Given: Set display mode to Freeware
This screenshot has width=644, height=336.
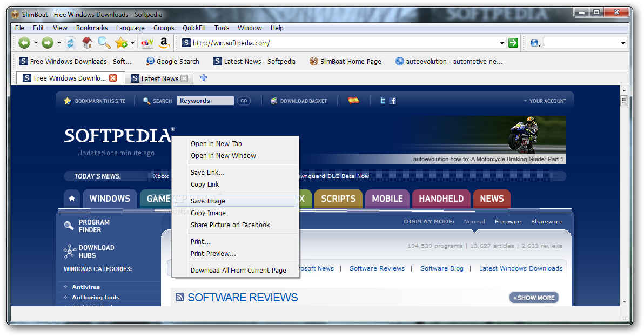Looking at the screenshot, I should tap(508, 221).
